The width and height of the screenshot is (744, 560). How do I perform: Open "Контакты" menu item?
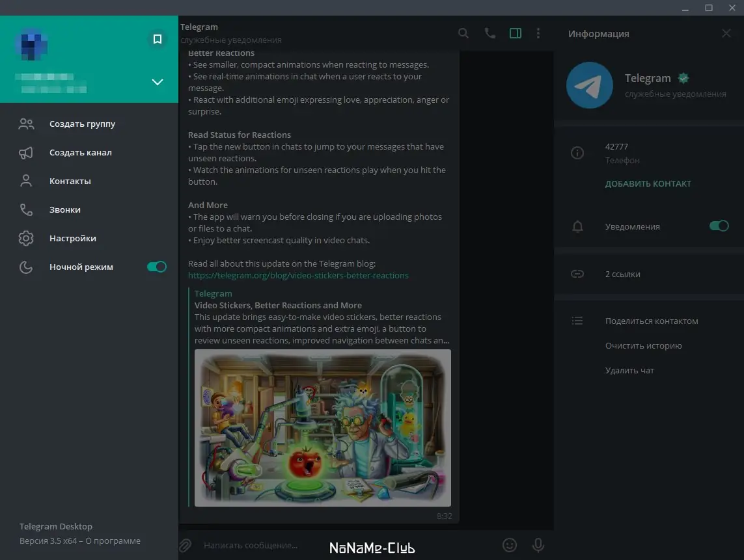tap(89, 181)
